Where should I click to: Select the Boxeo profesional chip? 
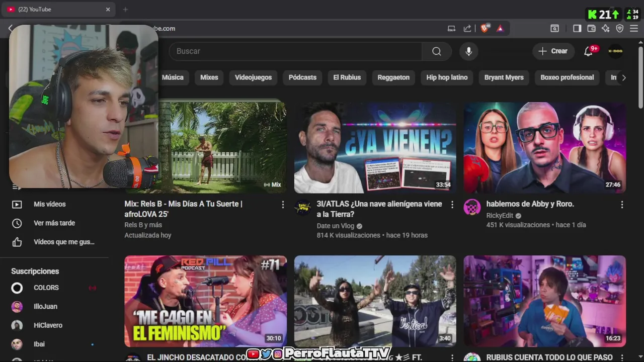click(567, 77)
